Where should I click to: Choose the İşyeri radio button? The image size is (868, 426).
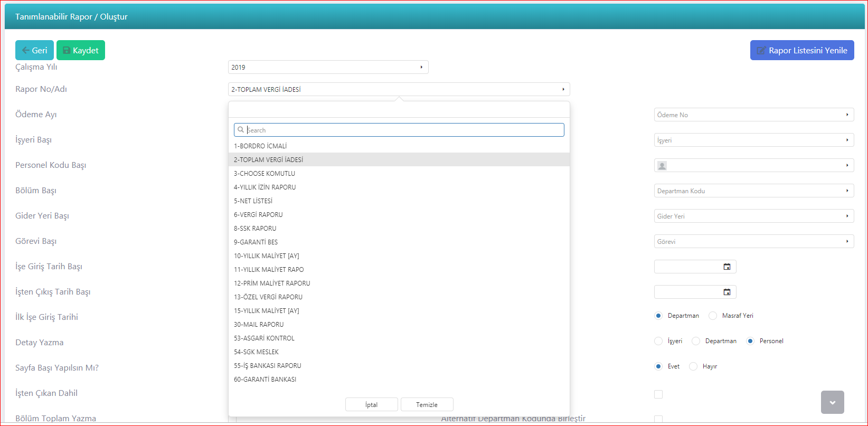pyautogui.click(x=658, y=341)
